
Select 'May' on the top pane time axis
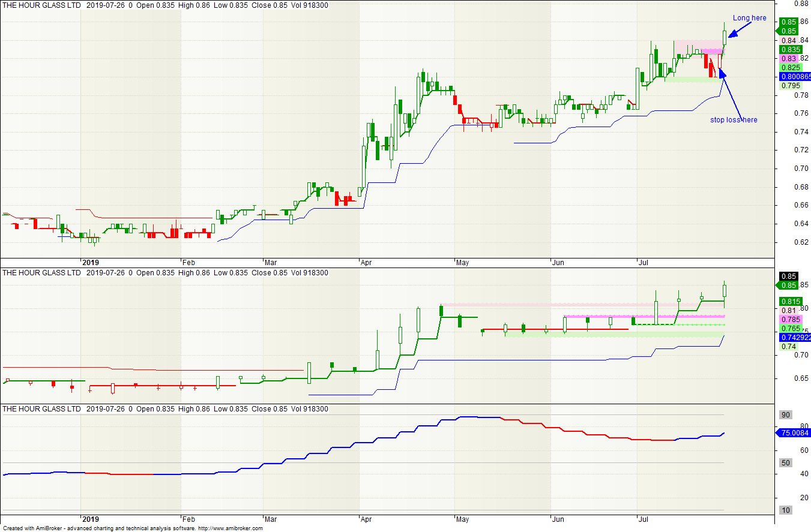click(x=462, y=263)
